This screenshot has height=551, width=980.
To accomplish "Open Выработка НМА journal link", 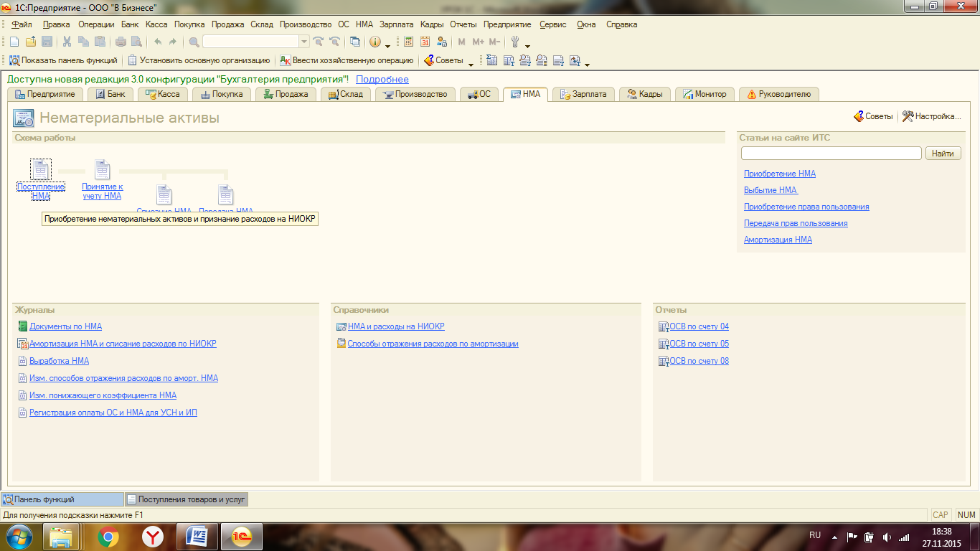I will (x=59, y=361).
